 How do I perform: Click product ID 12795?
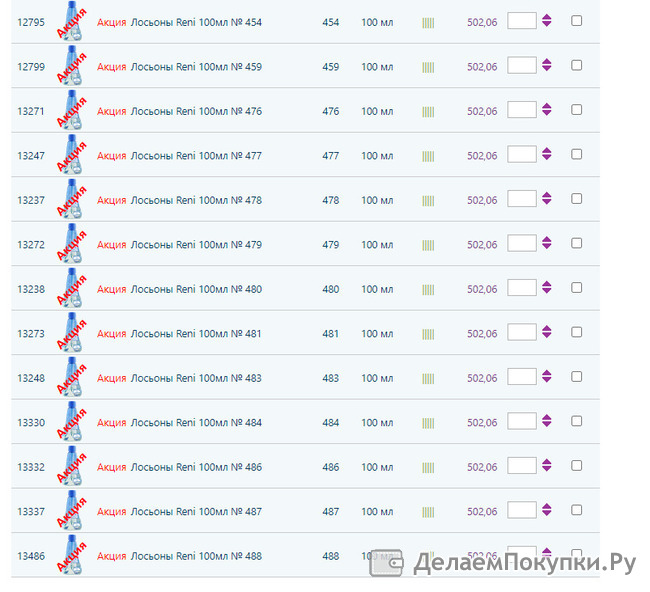click(x=31, y=22)
